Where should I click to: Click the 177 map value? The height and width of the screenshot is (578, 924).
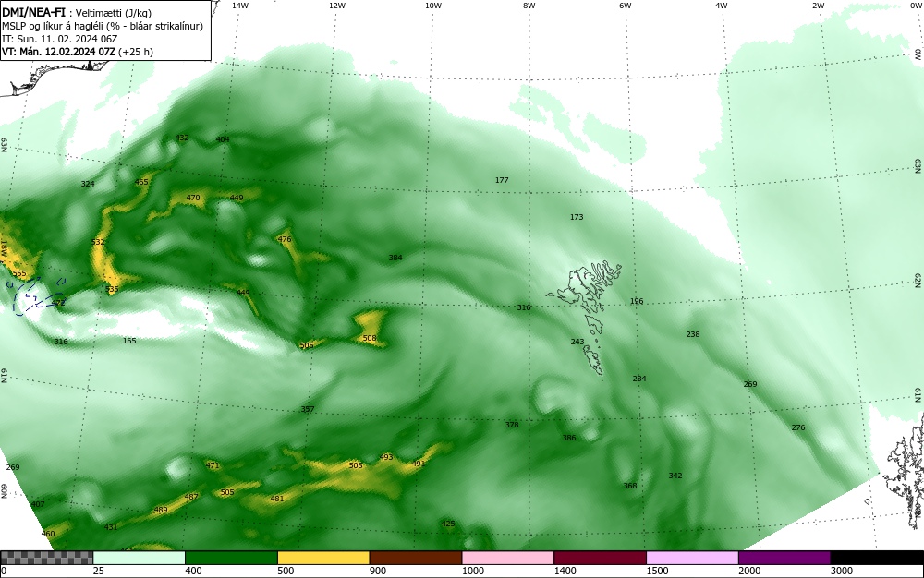pos(502,180)
